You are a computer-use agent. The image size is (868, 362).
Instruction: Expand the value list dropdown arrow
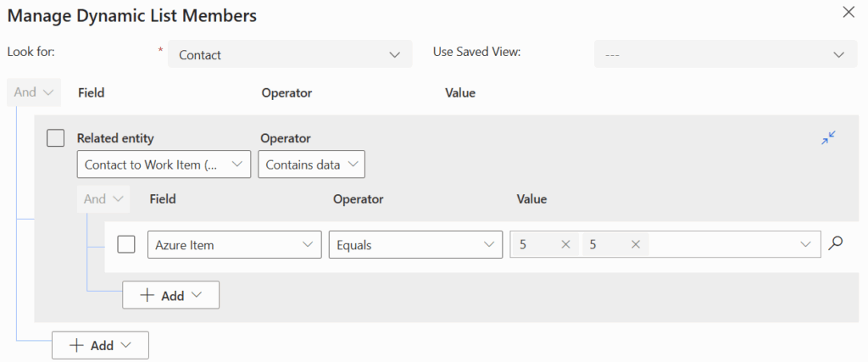click(804, 244)
